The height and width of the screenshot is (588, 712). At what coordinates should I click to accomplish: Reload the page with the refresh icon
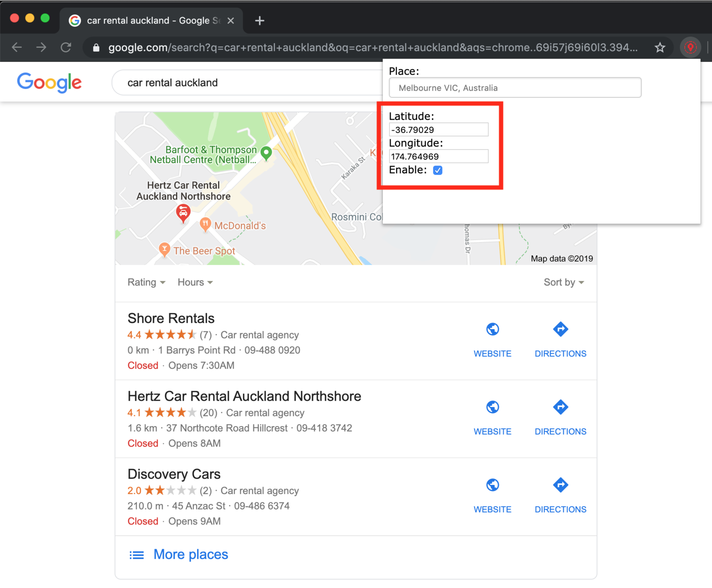66,47
